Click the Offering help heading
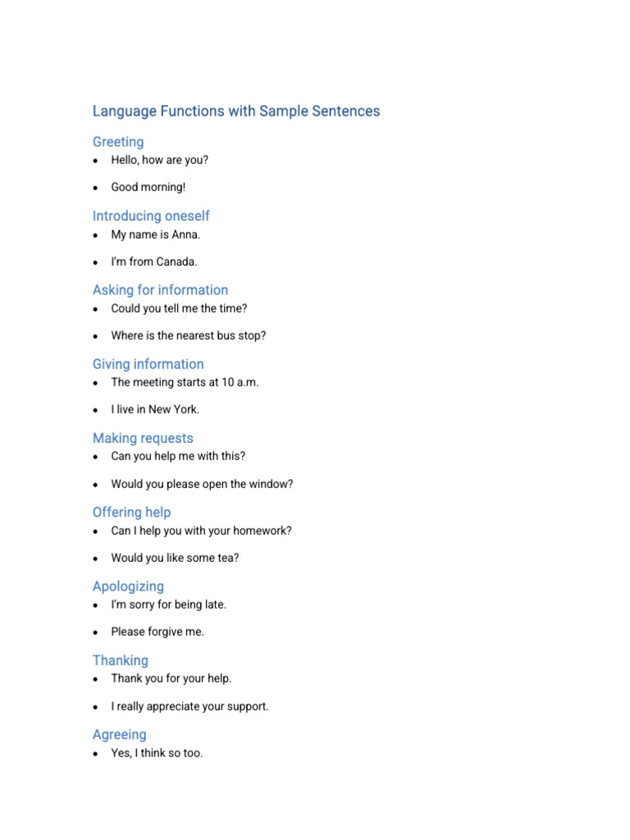630x840 pixels. (x=132, y=512)
